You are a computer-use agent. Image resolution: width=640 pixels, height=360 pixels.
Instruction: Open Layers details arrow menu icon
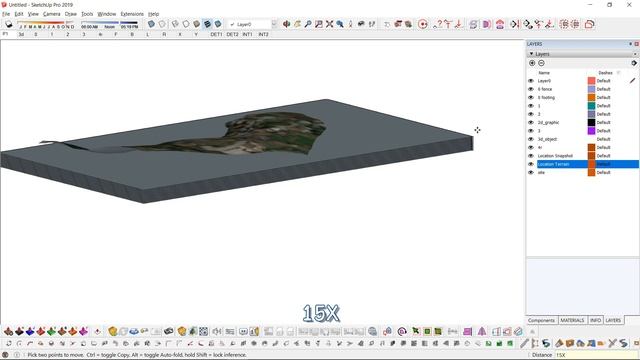click(x=634, y=63)
